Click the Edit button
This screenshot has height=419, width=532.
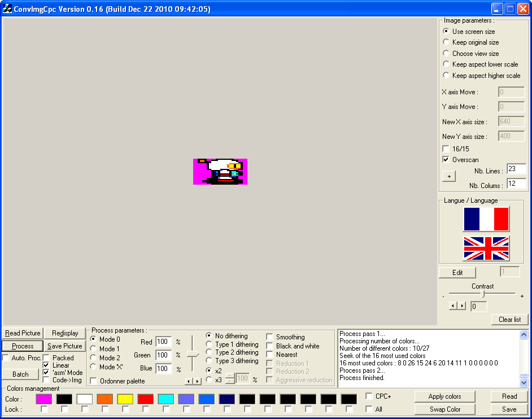(x=457, y=272)
